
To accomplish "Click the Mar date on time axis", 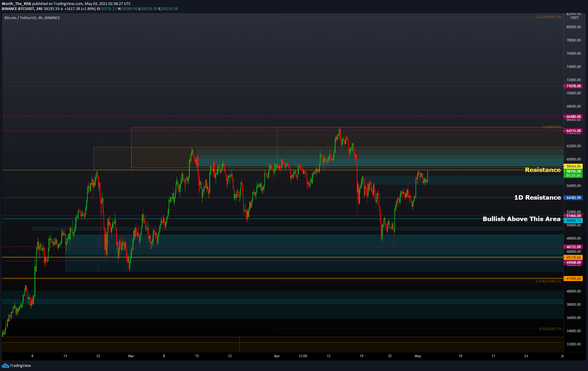I will pyautogui.click(x=131, y=356).
